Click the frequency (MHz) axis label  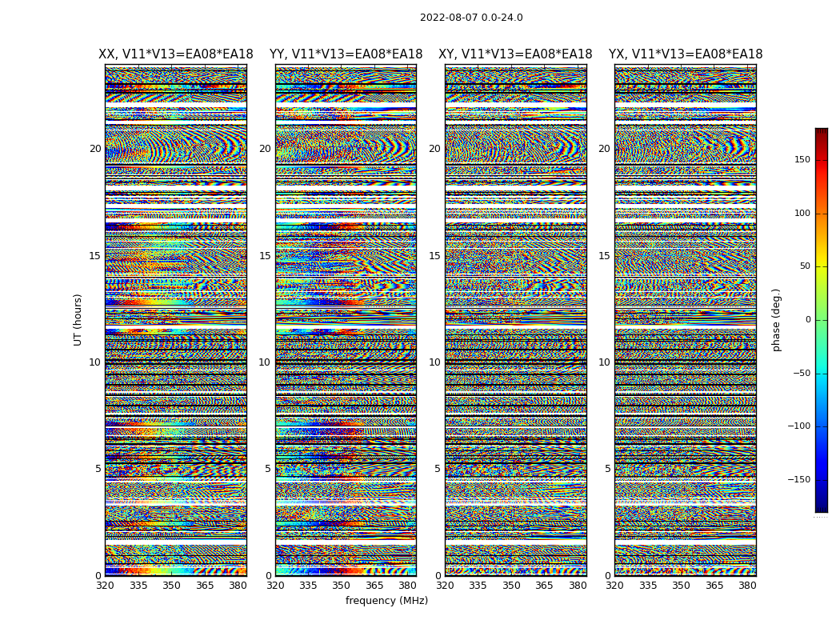386,600
